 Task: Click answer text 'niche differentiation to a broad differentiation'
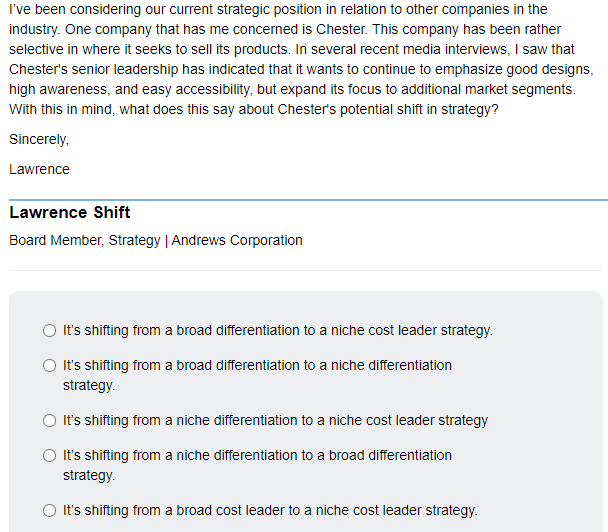[x=257, y=455]
